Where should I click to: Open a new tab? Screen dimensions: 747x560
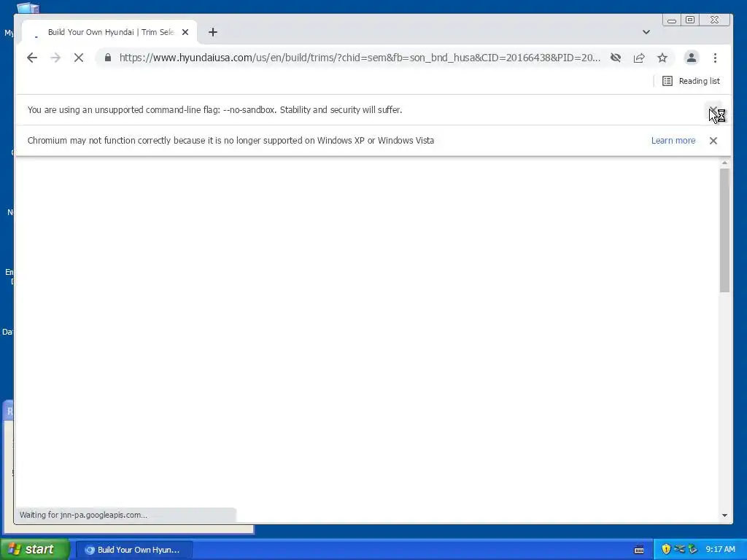(x=213, y=32)
